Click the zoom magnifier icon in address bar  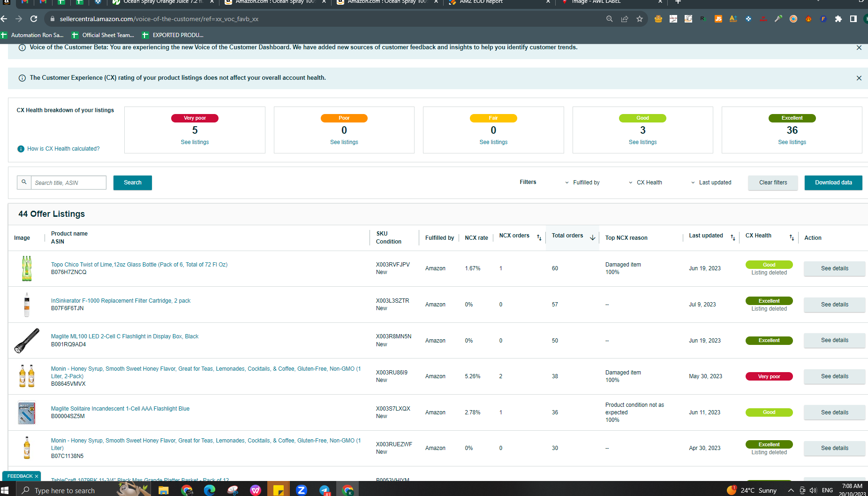[610, 19]
